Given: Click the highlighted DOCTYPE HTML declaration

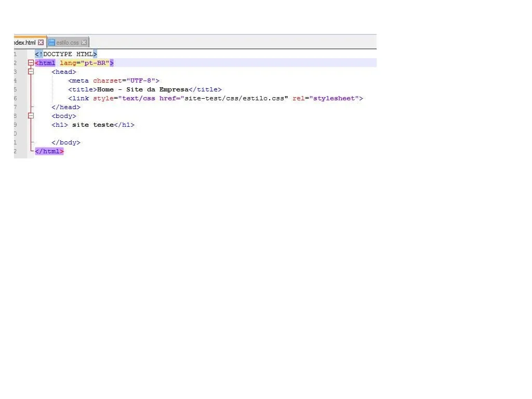Looking at the screenshot, I should pyautogui.click(x=66, y=54).
